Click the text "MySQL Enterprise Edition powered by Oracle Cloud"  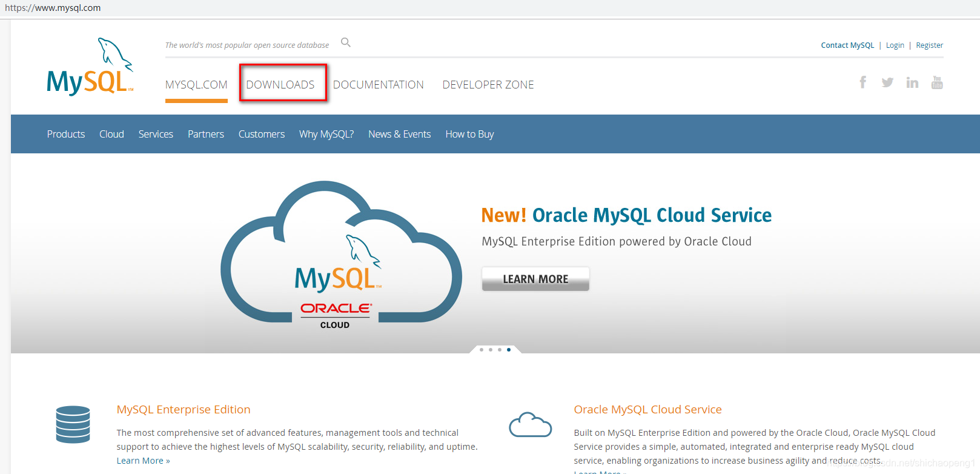(617, 241)
